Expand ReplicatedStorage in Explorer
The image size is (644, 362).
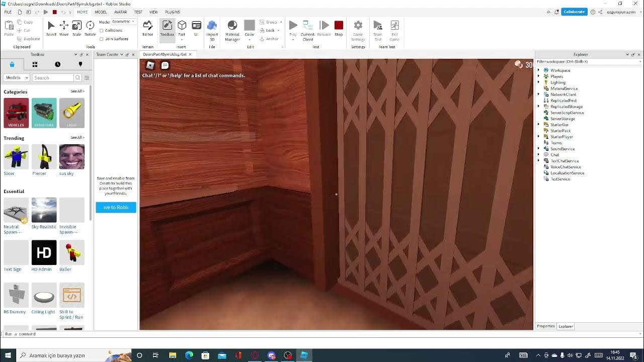[538, 107]
